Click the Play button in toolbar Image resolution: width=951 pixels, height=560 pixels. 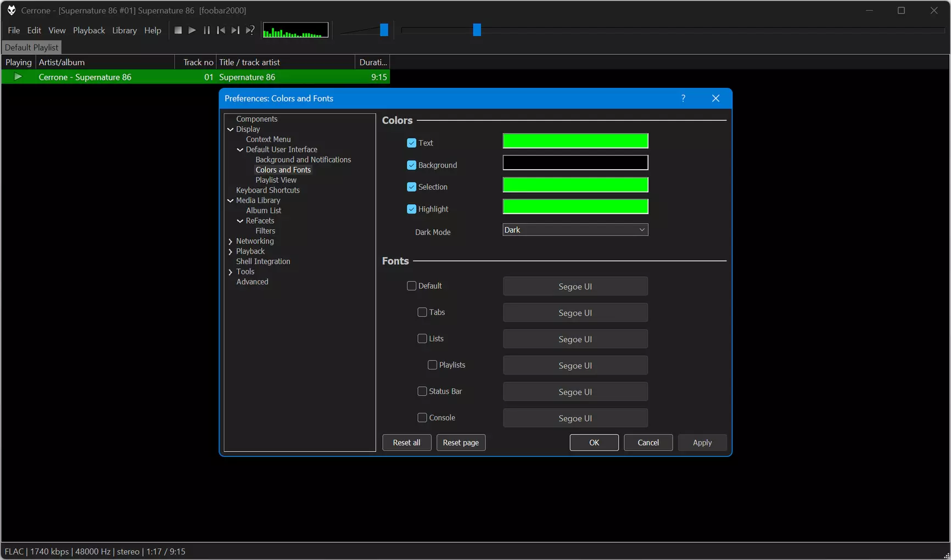[192, 30]
